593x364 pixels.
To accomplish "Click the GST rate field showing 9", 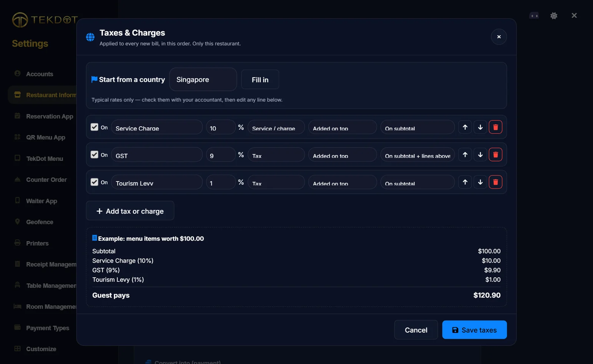I will click(221, 154).
